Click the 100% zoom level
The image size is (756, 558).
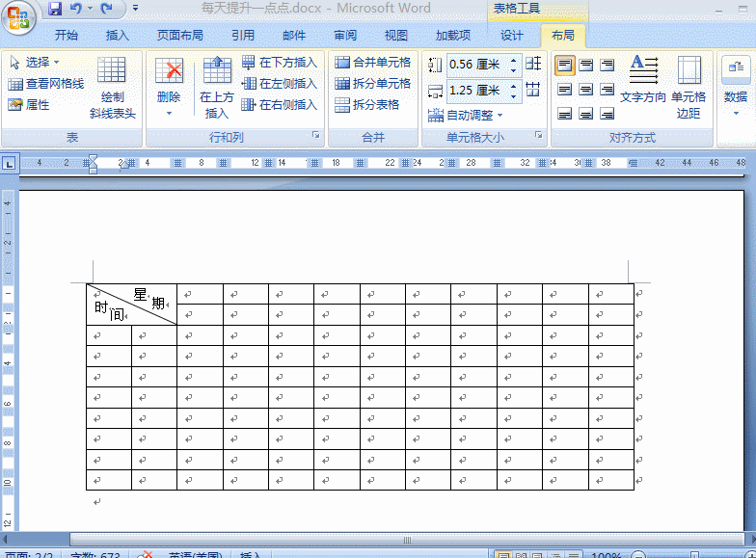(606, 555)
